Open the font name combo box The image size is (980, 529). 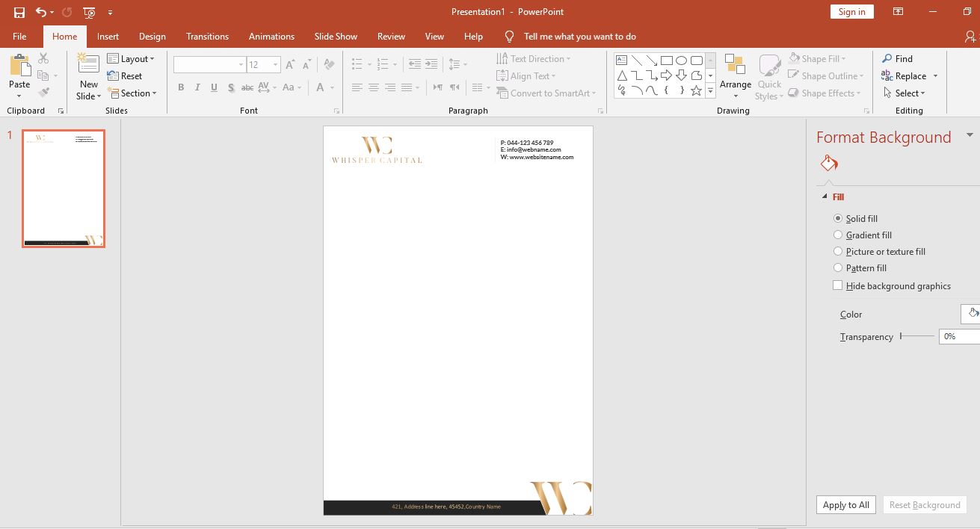click(209, 65)
